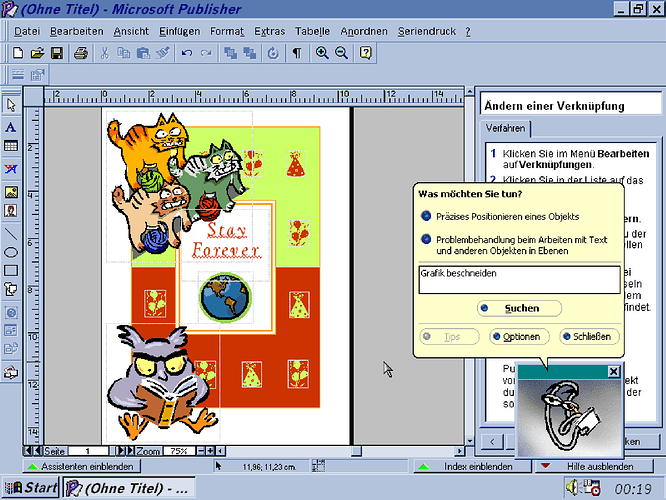Show special characters paragraph mark icon

coord(297,53)
